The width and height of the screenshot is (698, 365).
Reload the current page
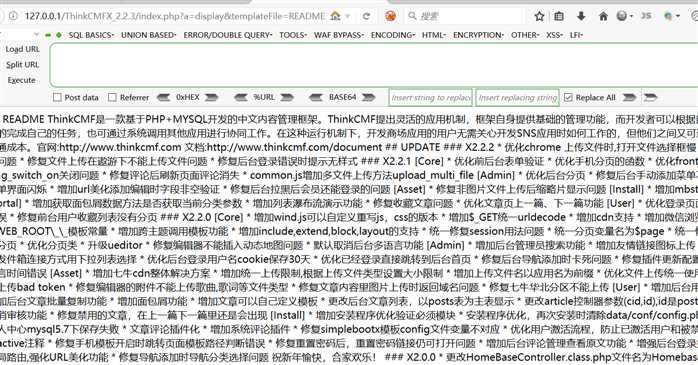click(x=366, y=16)
